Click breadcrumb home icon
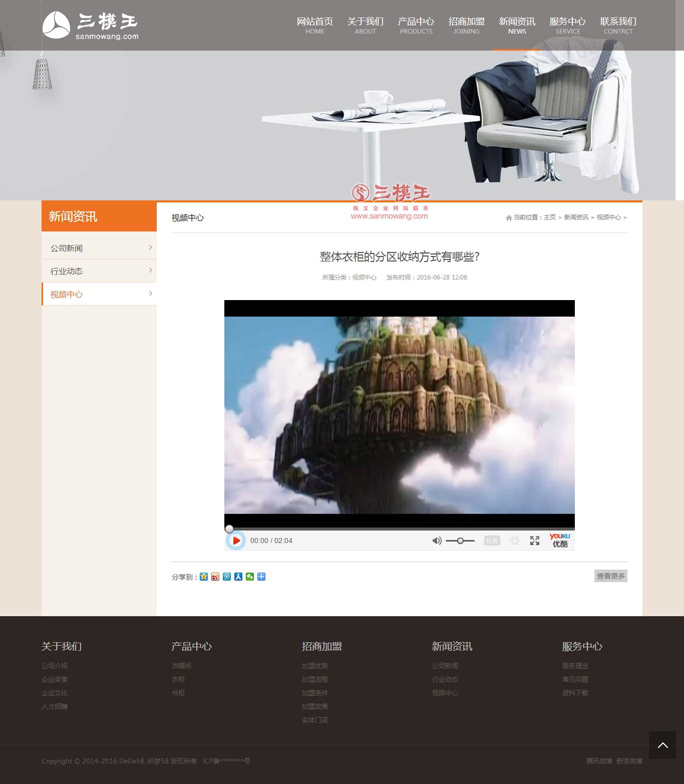Screen dimensions: 684x784 (x=509, y=217)
